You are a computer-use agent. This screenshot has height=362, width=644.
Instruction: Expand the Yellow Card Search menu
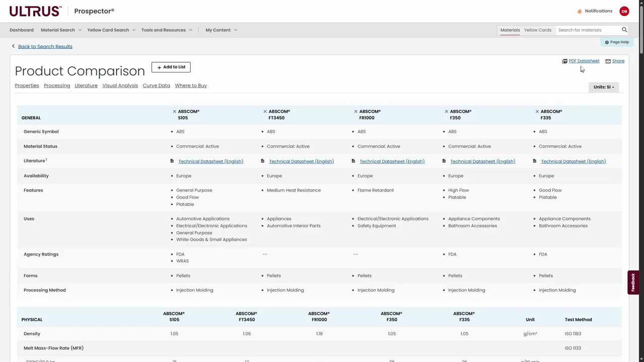(x=111, y=30)
